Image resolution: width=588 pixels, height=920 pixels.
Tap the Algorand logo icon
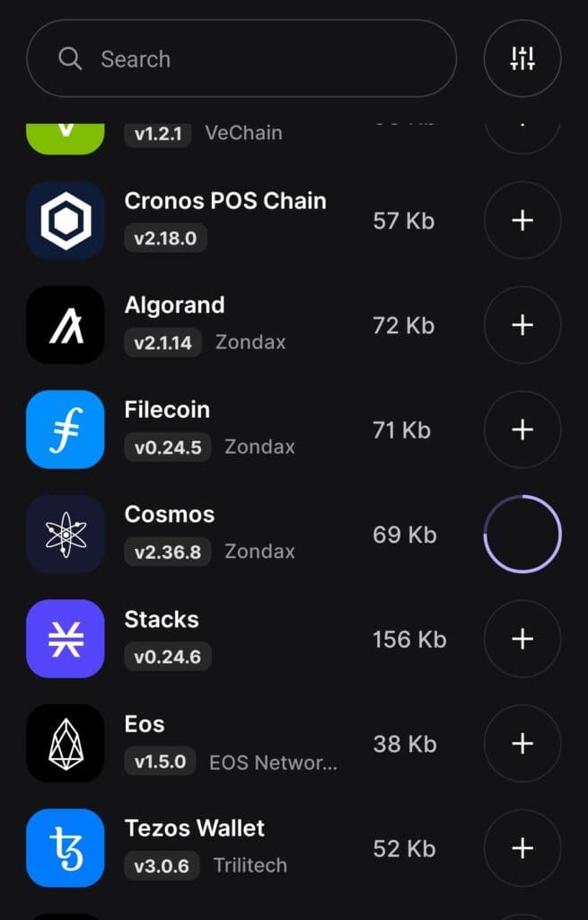[x=66, y=324]
